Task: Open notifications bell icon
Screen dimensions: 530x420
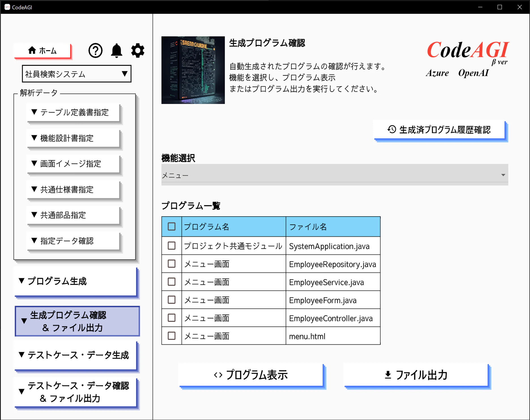Action: [116, 51]
